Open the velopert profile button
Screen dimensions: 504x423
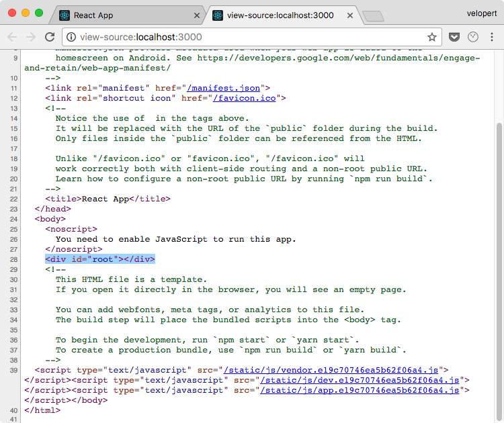pos(482,13)
